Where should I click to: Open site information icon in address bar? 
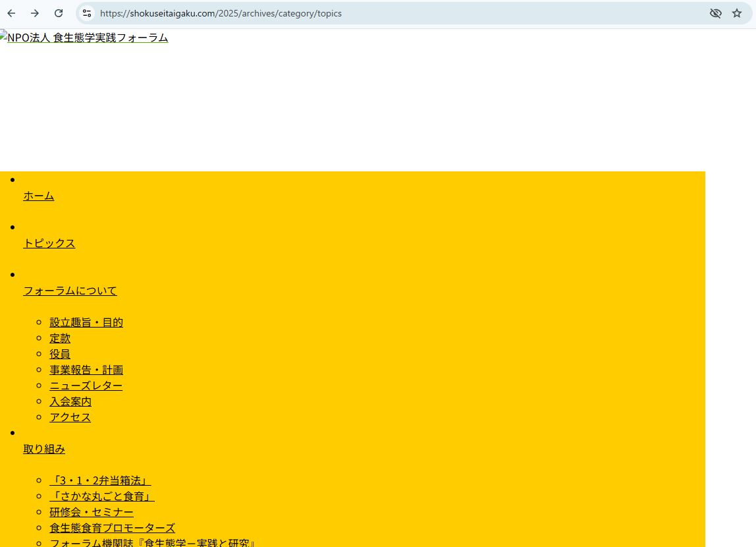click(87, 13)
